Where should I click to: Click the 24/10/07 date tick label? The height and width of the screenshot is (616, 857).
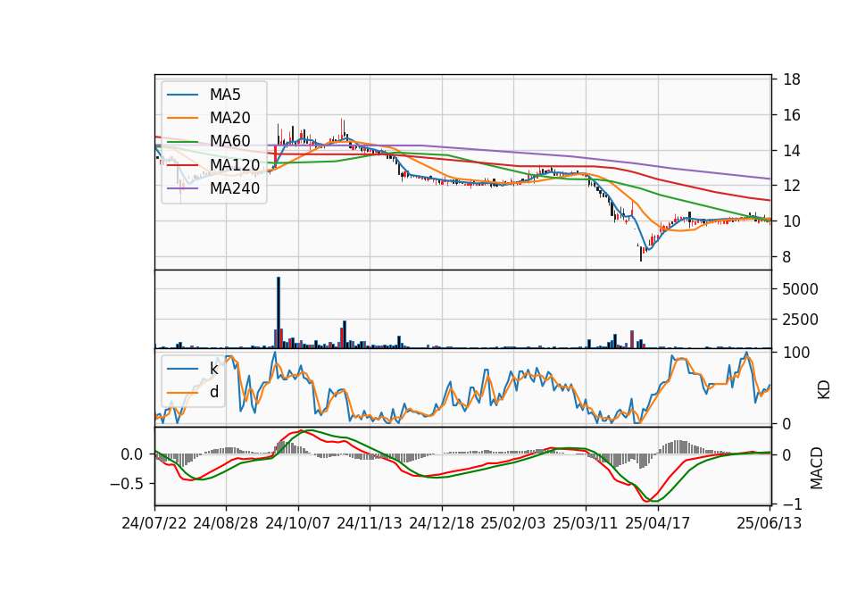point(298,523)
